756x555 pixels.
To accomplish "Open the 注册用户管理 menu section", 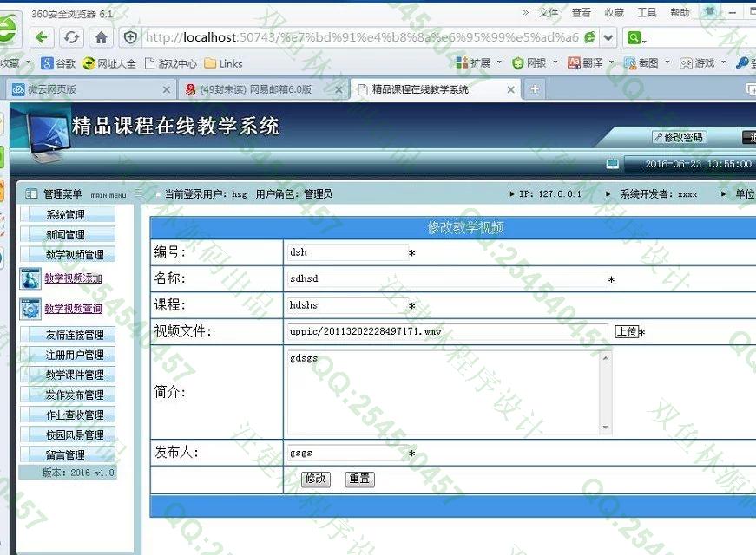I will 68,355.
